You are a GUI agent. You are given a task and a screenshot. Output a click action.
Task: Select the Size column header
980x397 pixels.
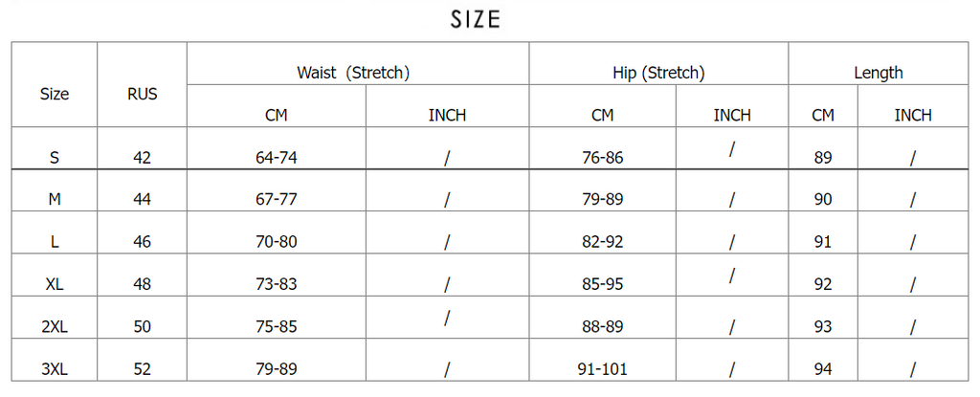tap(55, 95)
